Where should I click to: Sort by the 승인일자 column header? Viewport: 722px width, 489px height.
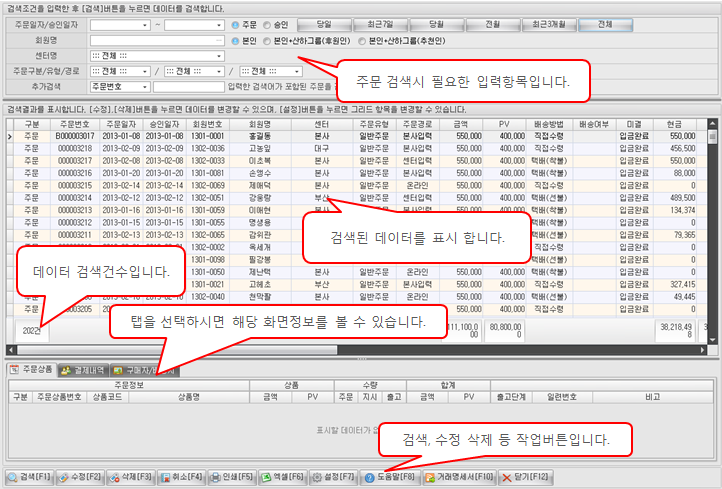(164, 124)
